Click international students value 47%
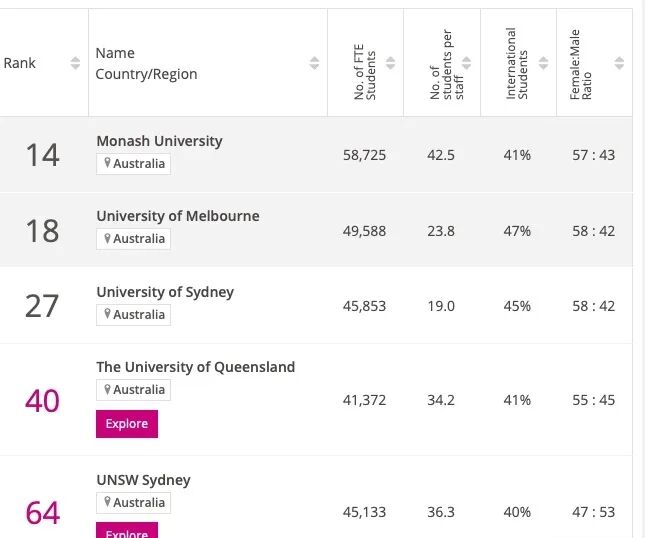The image size is (645, 538). [x=517, y=231]
